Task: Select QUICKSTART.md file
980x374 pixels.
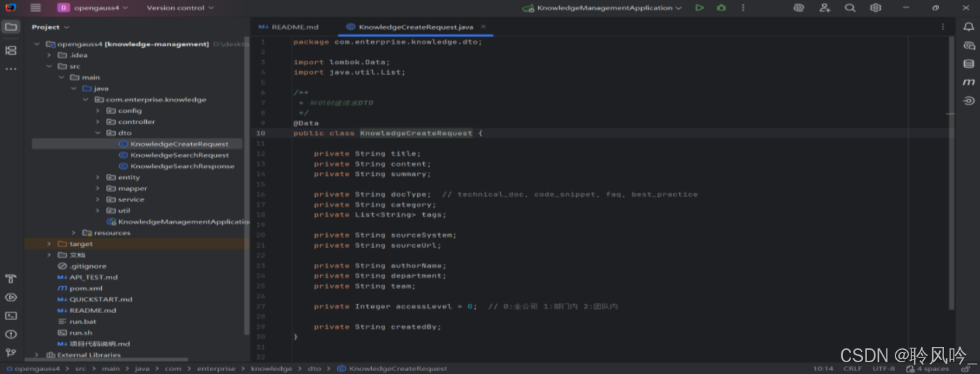Action: [x=95, y=299]
